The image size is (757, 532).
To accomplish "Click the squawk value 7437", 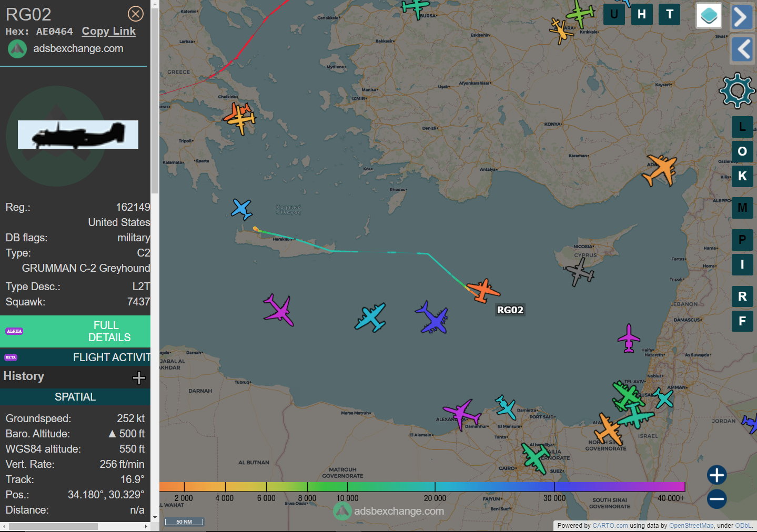I will tap(138, 302).
